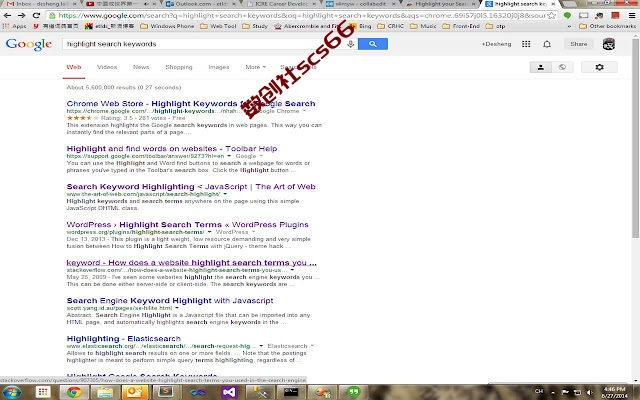Expand the More search options dropdown
The width and height of the screenshot is (640, 400).
tap(256, 67)
